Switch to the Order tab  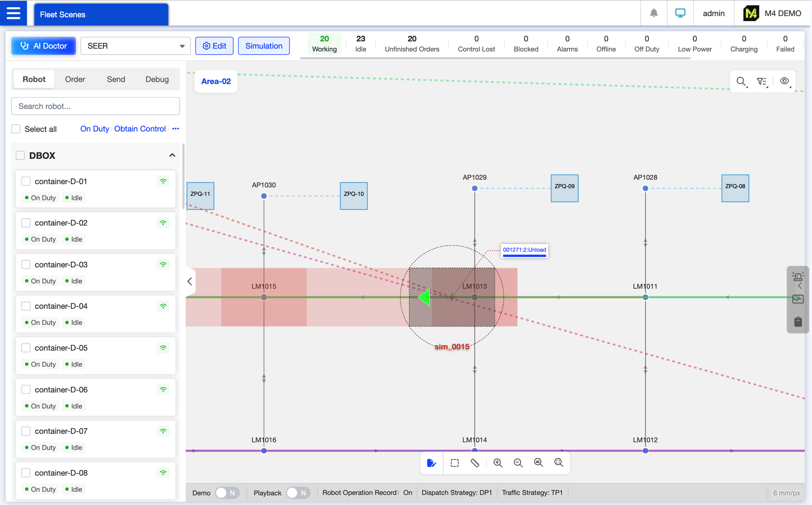(x=75, y=79)
